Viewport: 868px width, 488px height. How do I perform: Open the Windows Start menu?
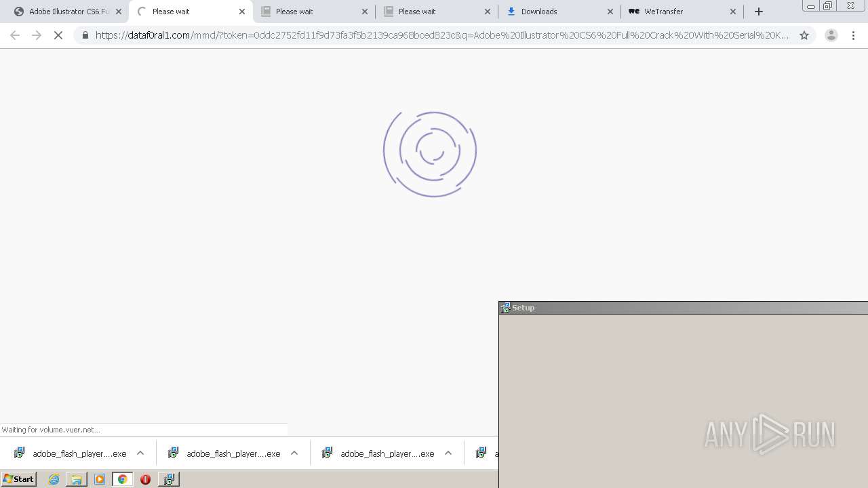19,479
